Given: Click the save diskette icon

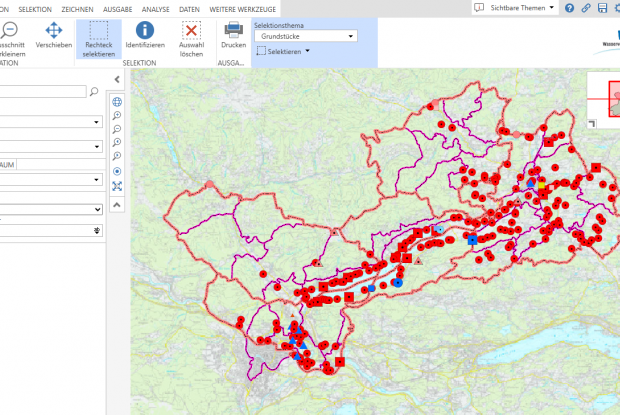Looking at the screenshot, I should point(602,8).
